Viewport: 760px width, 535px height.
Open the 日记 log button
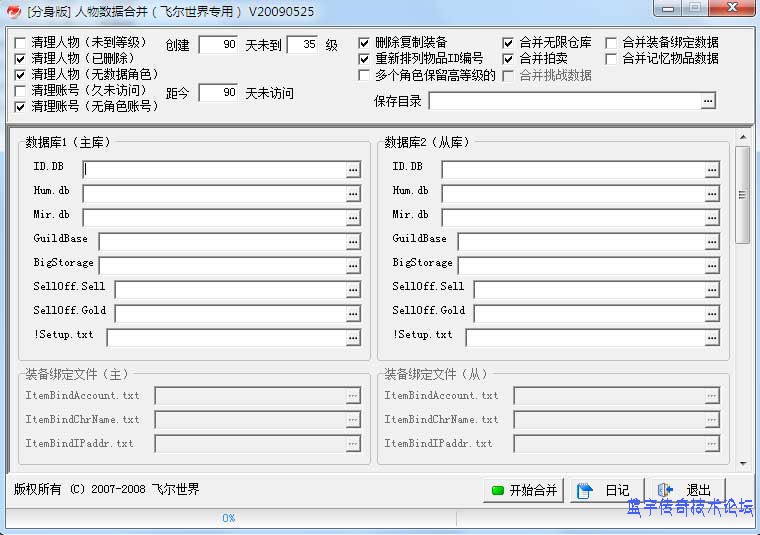606,490
